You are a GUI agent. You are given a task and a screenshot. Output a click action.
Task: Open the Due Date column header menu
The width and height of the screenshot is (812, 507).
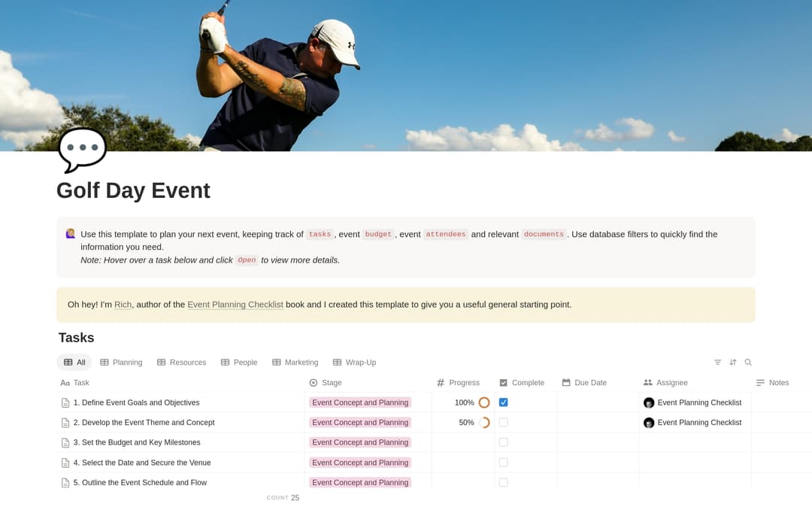point(598,383)
